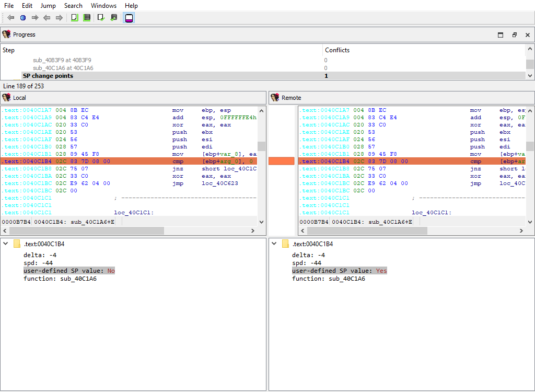Click the Conflicts column header
This screenshot has width=535, height=392.
337,50
